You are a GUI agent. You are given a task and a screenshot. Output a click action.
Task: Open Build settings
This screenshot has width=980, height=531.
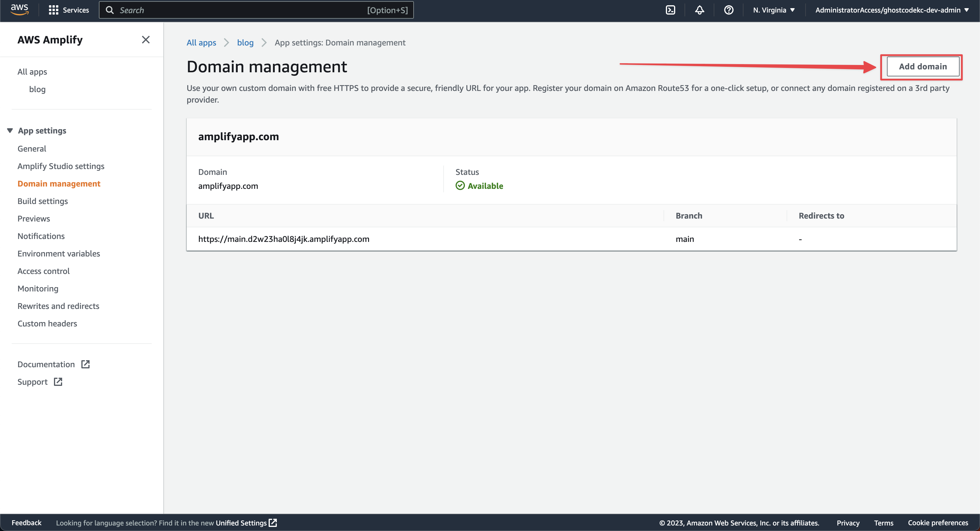pyautogui.click(x=43, y=201)
